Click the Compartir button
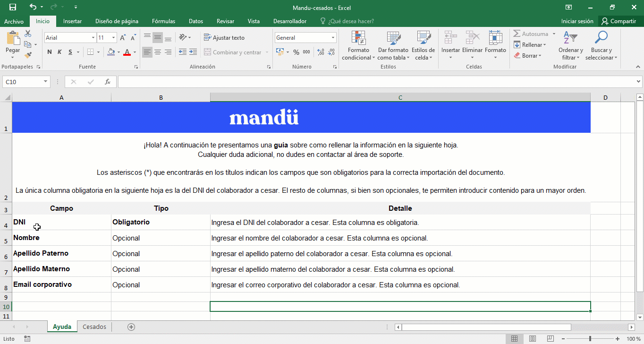 pos(619,21)
